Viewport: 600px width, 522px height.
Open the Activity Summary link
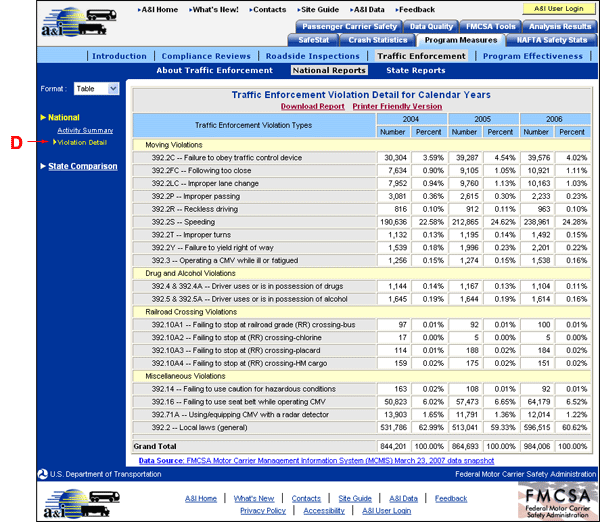tap(85, 130)
